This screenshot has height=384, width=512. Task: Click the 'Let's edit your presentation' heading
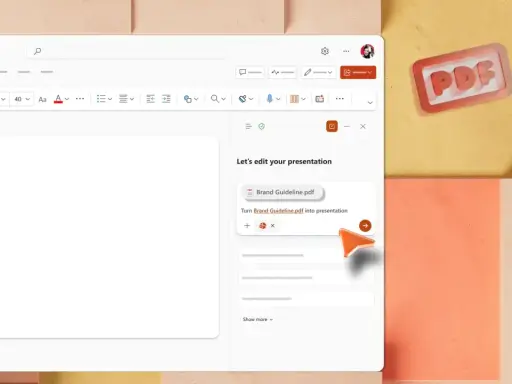(x=284, y=162)
